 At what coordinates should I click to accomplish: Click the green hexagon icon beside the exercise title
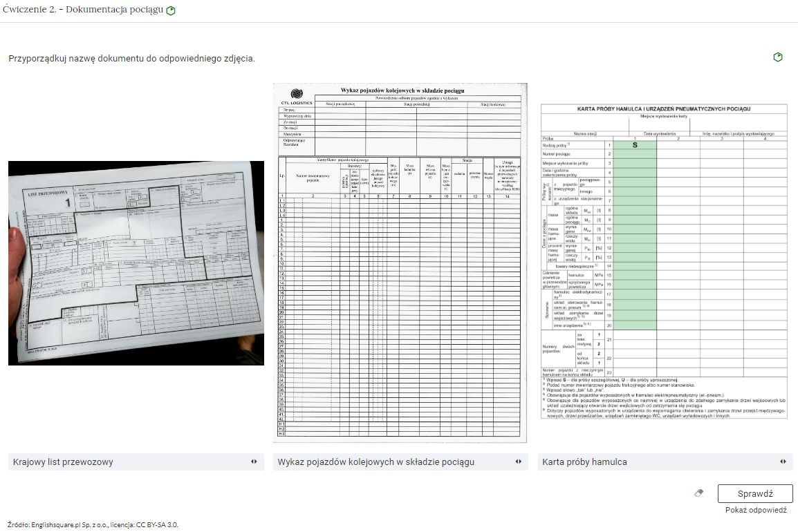tap(171, 11)
